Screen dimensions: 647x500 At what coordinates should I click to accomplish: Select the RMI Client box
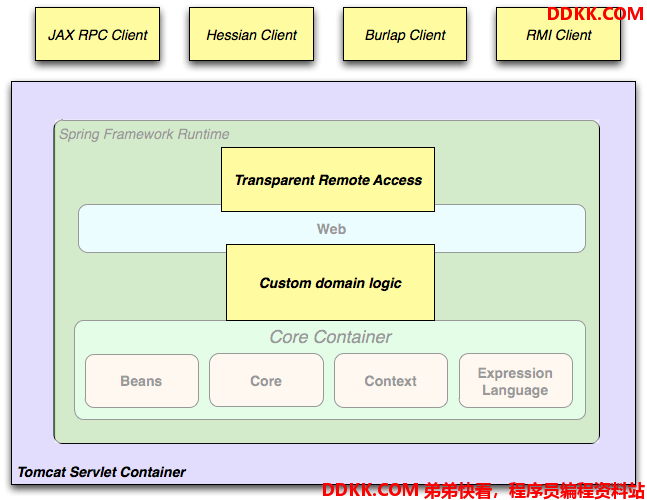pyautogui.click(x=558, y=34)
